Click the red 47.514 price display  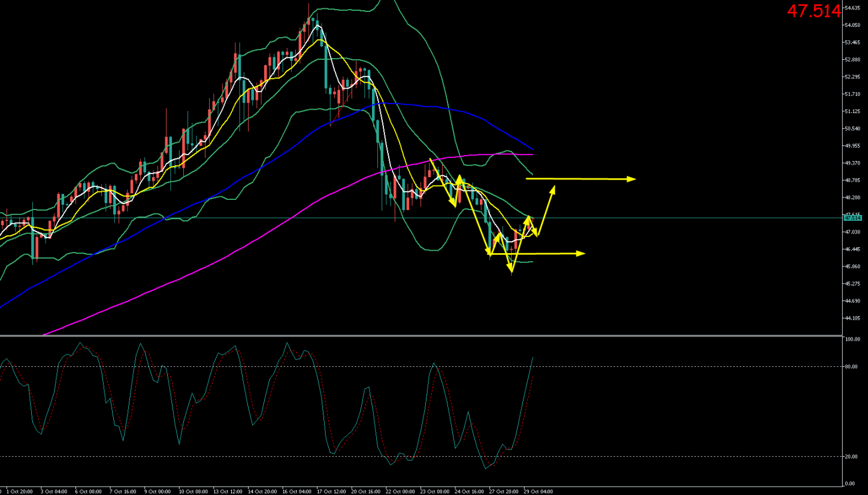click(x=813, y=11)
